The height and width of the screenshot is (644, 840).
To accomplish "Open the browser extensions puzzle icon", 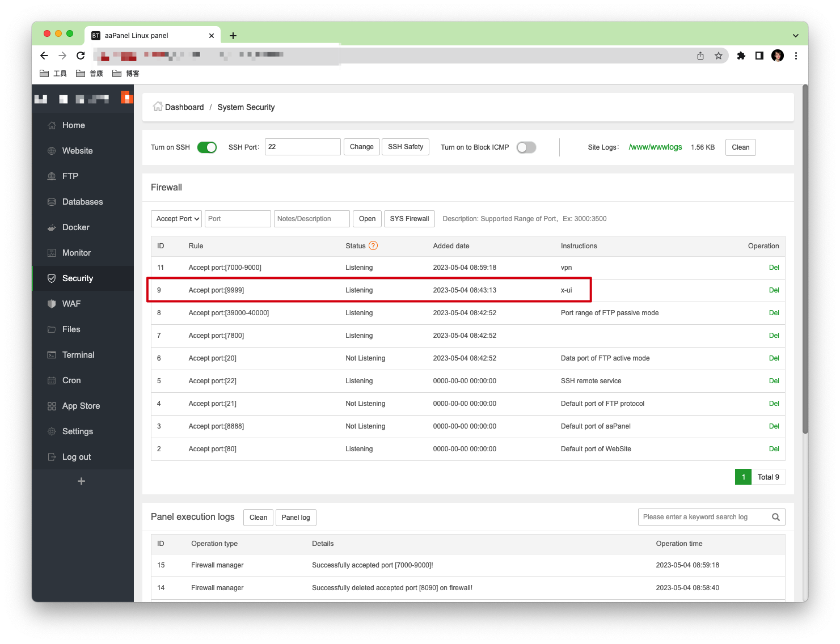I will [x=741, y=56].
